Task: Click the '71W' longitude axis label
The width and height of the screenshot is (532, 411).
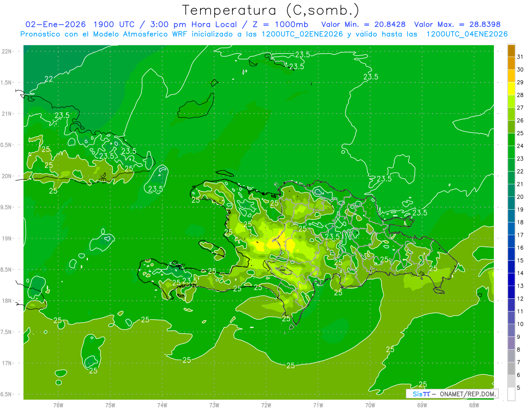Action: 318,405
